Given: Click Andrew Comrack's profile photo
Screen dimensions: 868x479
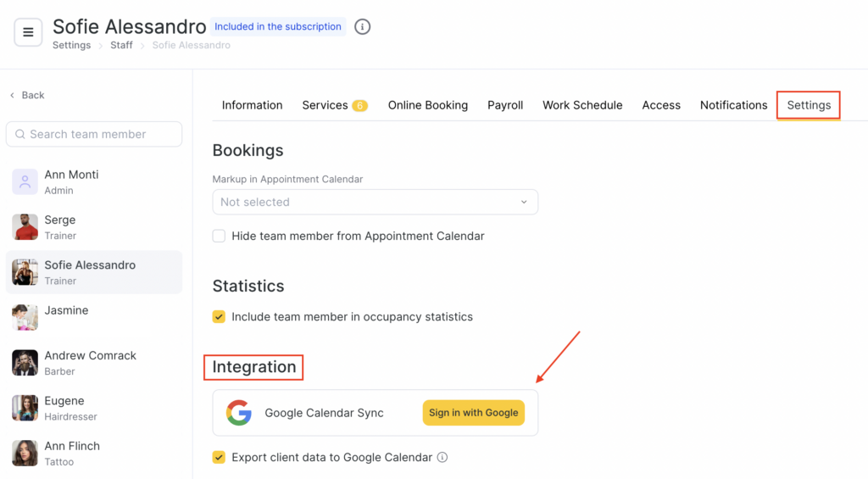Looking at the screenshot, I should click(x=25, y=363).
